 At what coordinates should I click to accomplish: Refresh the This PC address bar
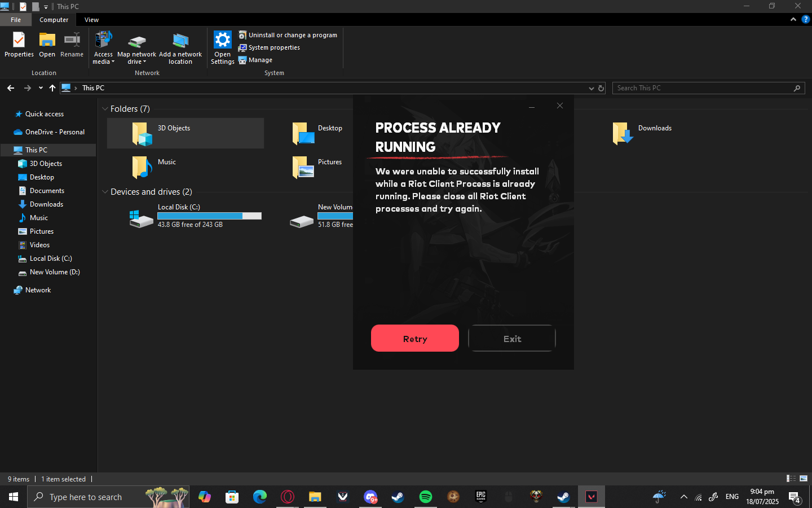(x=601, y=88)
